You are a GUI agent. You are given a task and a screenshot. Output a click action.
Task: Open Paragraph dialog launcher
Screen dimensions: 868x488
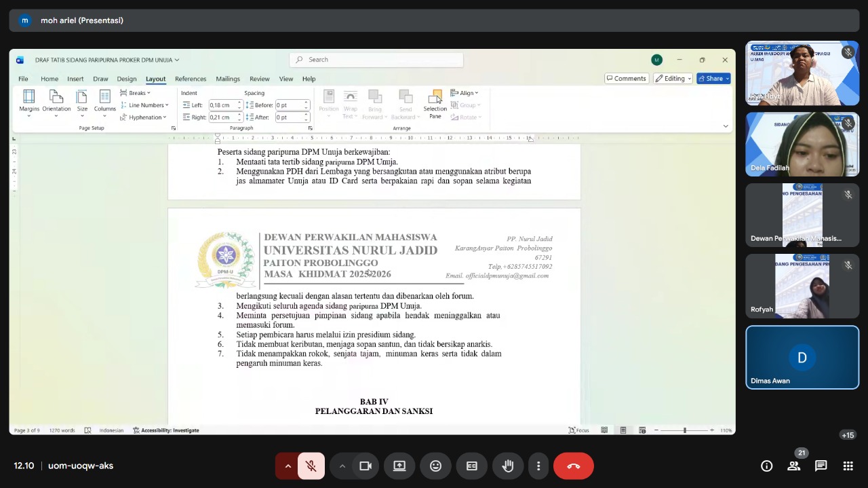(311, 128)
